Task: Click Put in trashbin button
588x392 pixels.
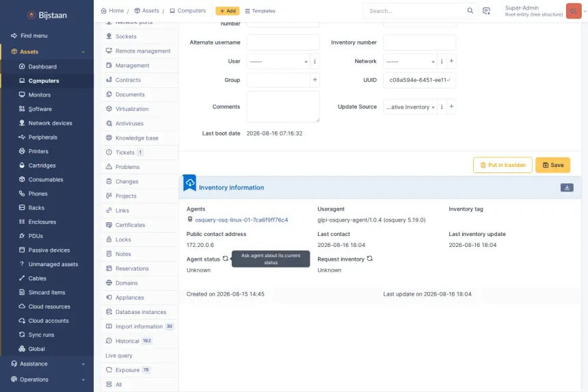Action: pos(503,165)
